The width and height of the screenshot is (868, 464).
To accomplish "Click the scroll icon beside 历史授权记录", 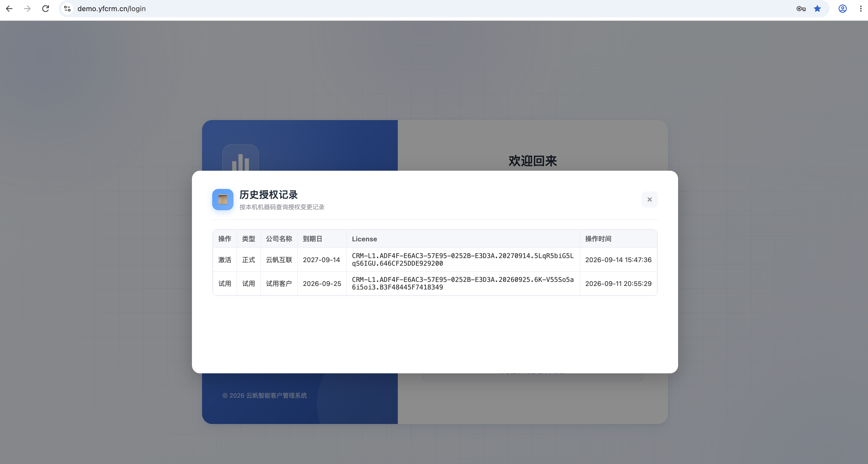I will (223, 200).
